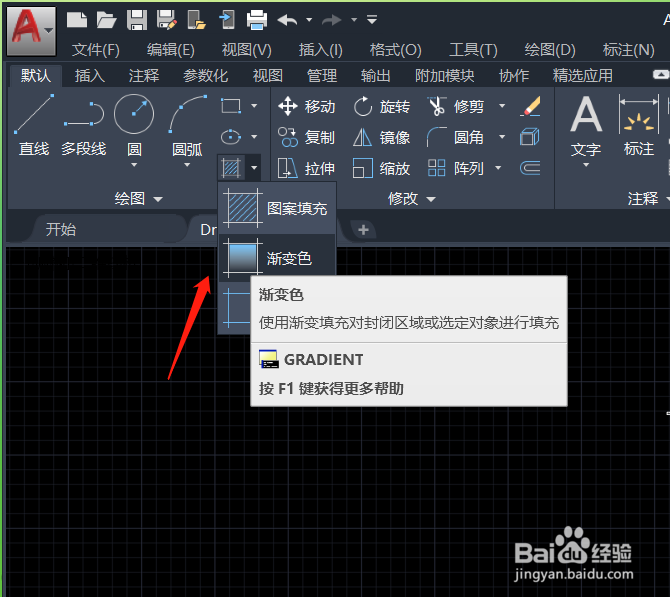
Task: Open the 工具(T) menu
Action: tap(473, 50)
